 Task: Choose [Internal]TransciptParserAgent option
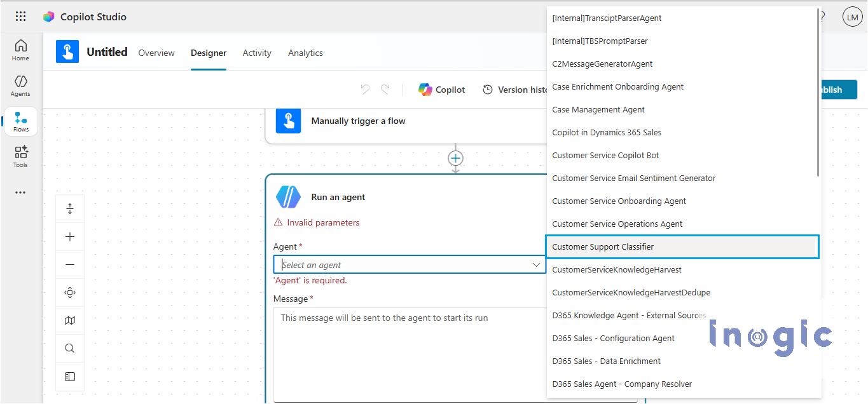pyautogui.click(x=682, y=18)
